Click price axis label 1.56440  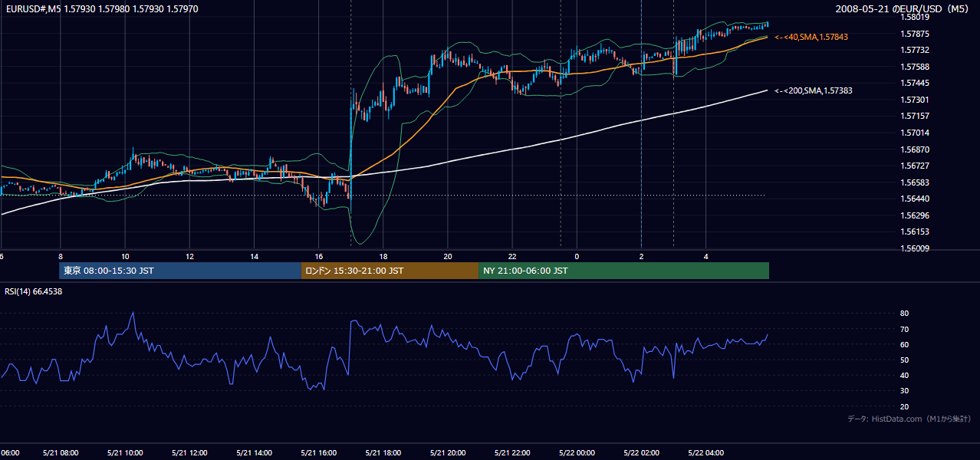pyautogui.click(x=913, y=199)
